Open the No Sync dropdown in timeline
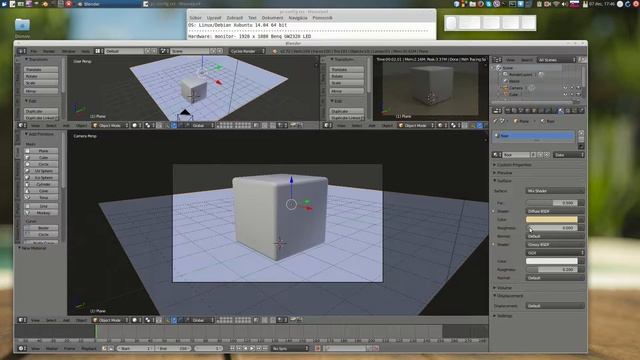Viewport: 640px width, 360px height. click(290, 348)
